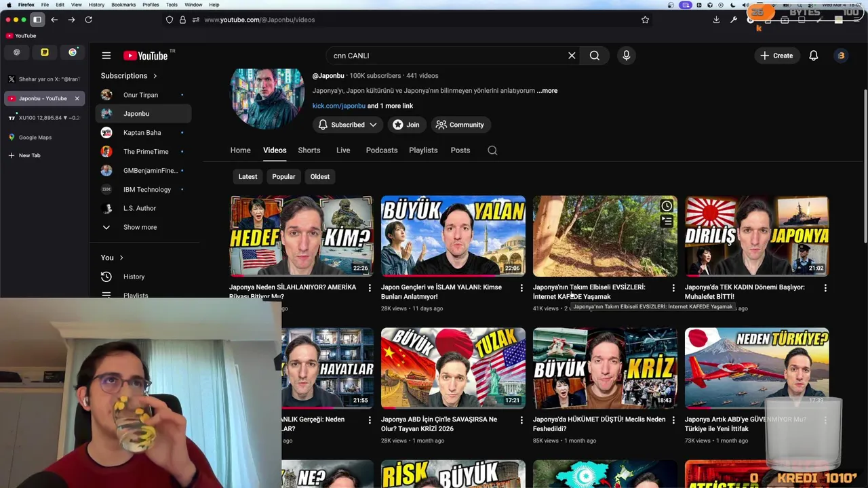The width and height of the screenshot is (868, 488).
Task: Search within channel using tab magnifier
Action: 492,150
